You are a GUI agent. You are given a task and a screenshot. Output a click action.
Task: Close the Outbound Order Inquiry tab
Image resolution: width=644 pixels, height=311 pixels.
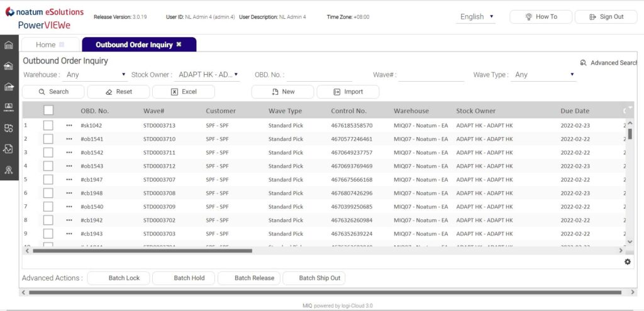[179, 45]
